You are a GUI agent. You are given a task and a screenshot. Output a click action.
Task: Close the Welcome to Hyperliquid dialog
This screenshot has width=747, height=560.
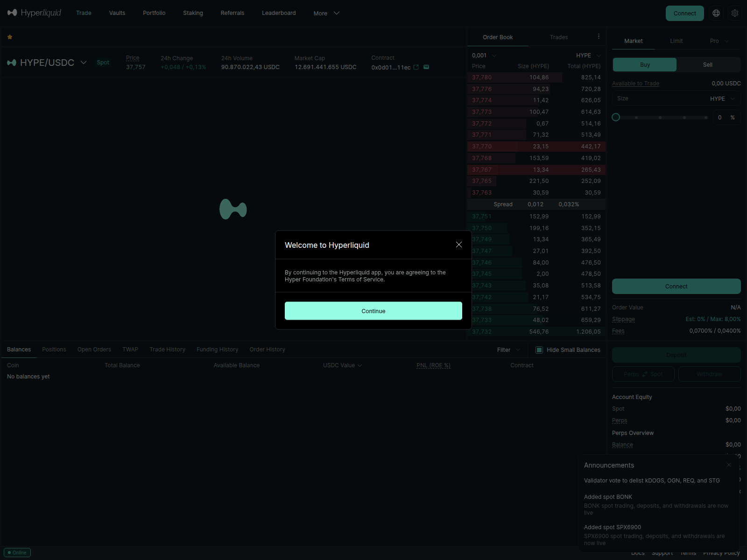pos(459,245)
